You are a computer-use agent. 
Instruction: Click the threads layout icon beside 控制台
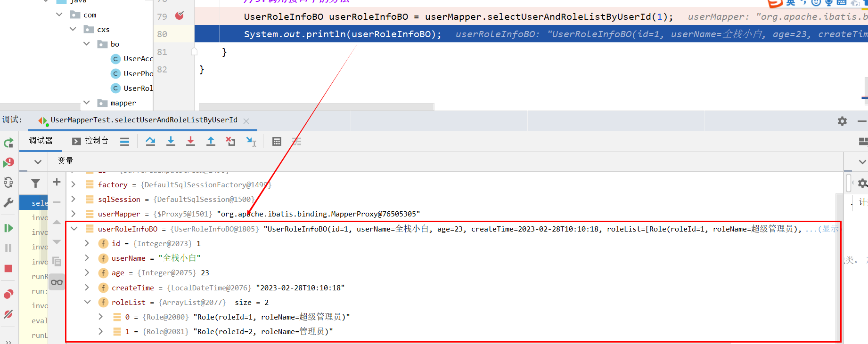(124, 141)
